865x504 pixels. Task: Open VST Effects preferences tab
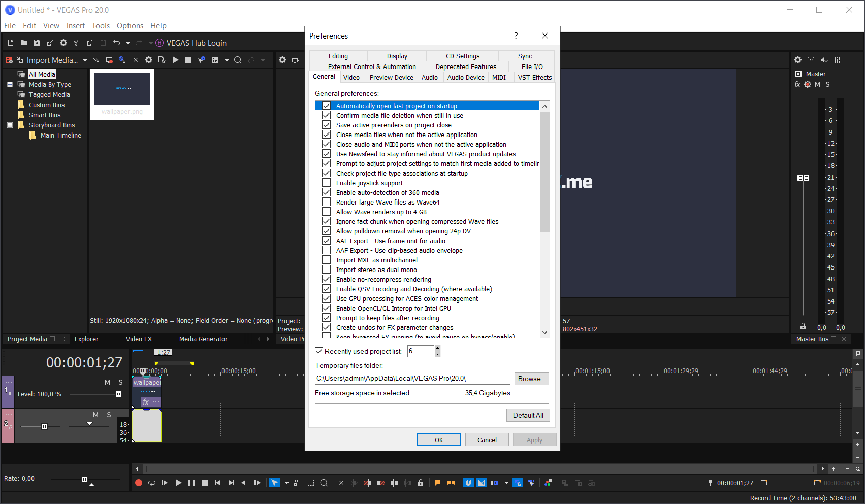click(534, 78)
